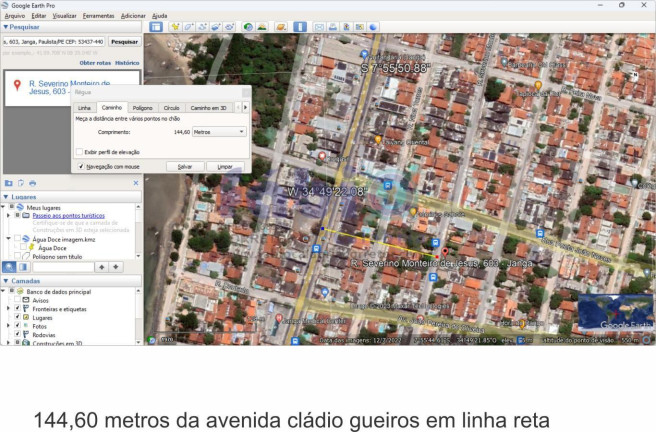This screenshot has width=656, height=432.
Task: Show sunlight across the landscape icon
Action: coord(262,27)
